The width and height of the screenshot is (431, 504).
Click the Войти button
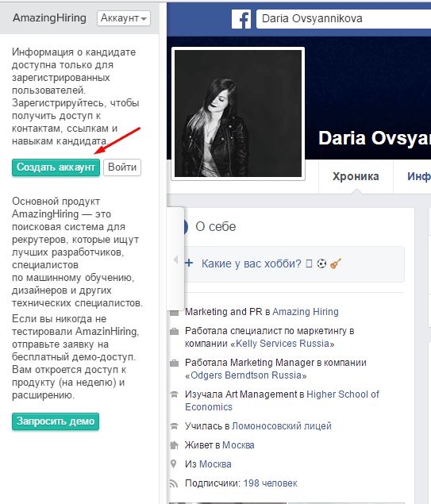122,167
